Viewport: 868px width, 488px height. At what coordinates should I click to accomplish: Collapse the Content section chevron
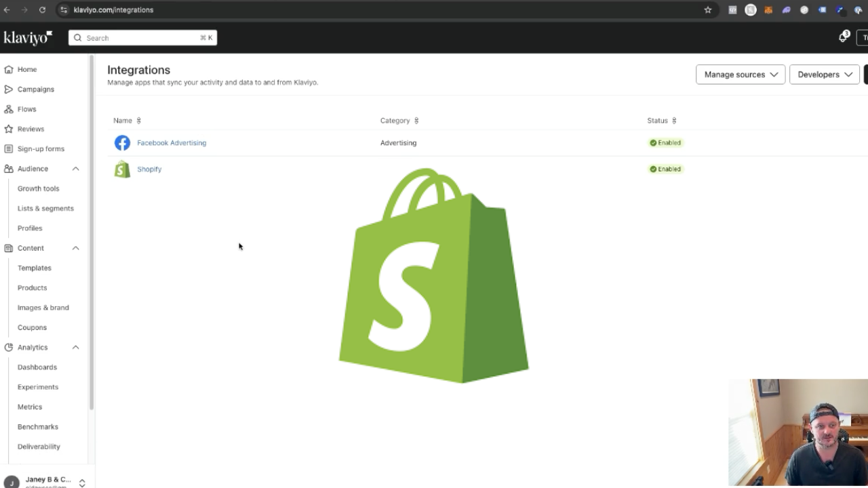[x=76, y=248]
